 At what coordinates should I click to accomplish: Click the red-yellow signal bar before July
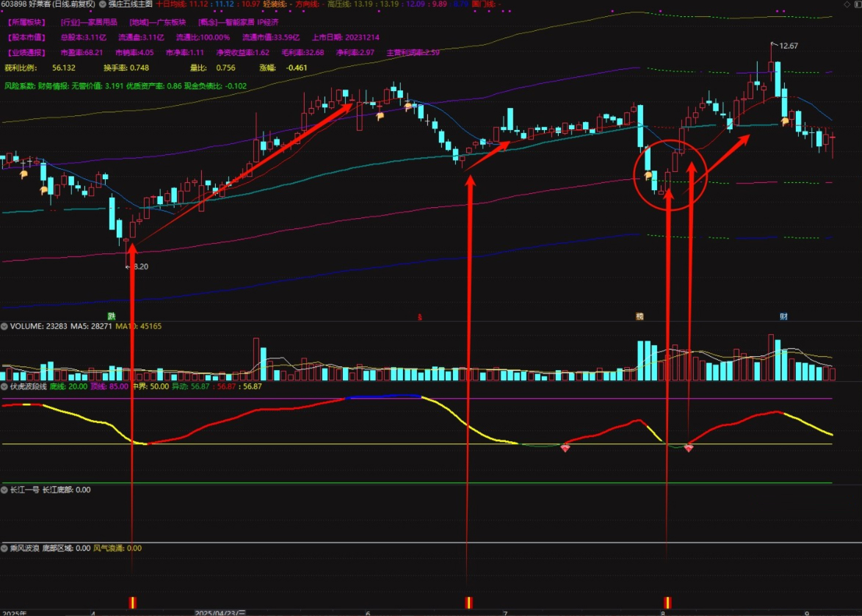(x=468, y=601)
